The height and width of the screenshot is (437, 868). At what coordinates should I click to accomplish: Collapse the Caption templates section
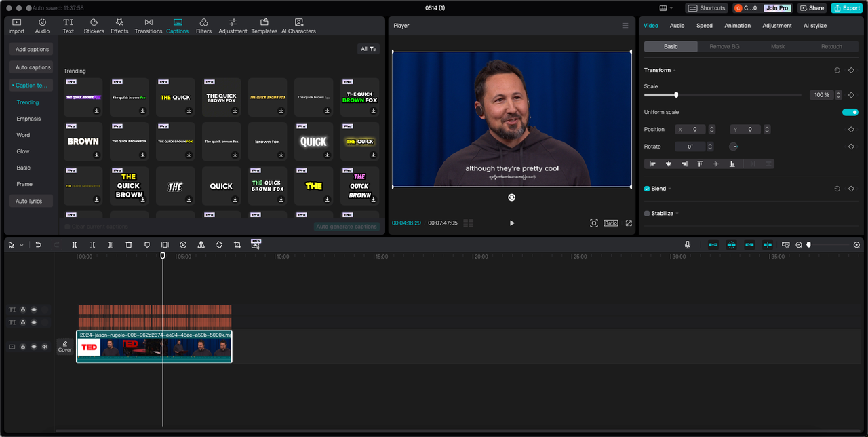(31, 85)
